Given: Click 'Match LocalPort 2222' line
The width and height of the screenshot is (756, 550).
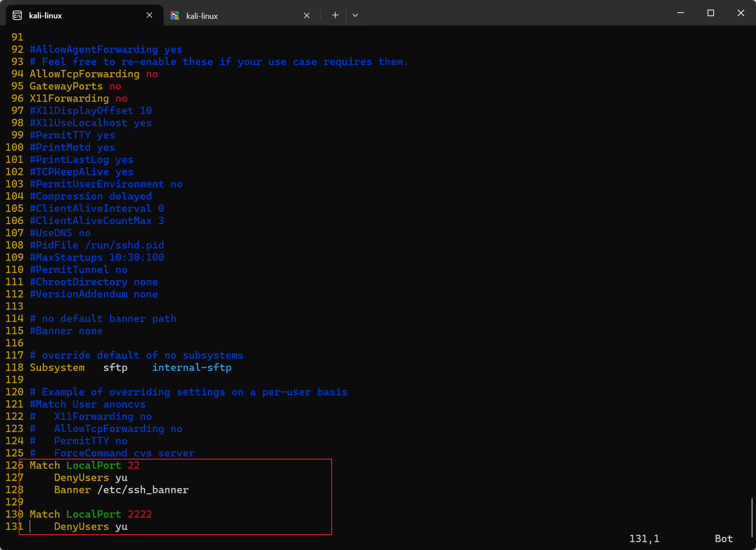Looking at the screenshot, I should tap(91, 515).
